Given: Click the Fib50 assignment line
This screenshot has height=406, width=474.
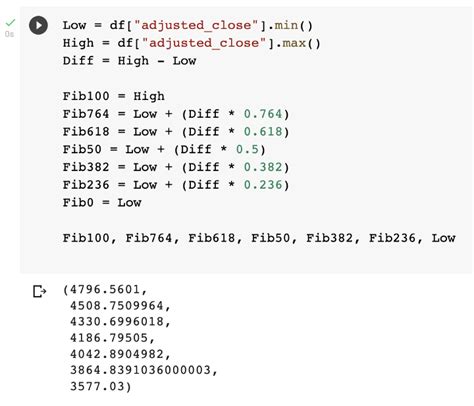Looking at the screenshot, I should pyautogui.click(x=164, y=149).
